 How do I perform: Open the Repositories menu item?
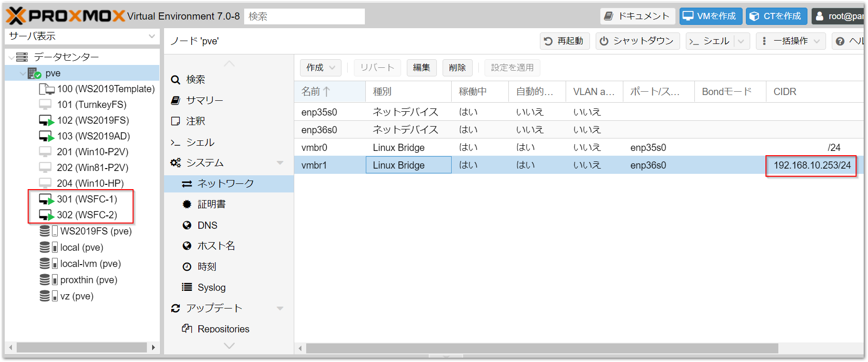click(229, 329)
